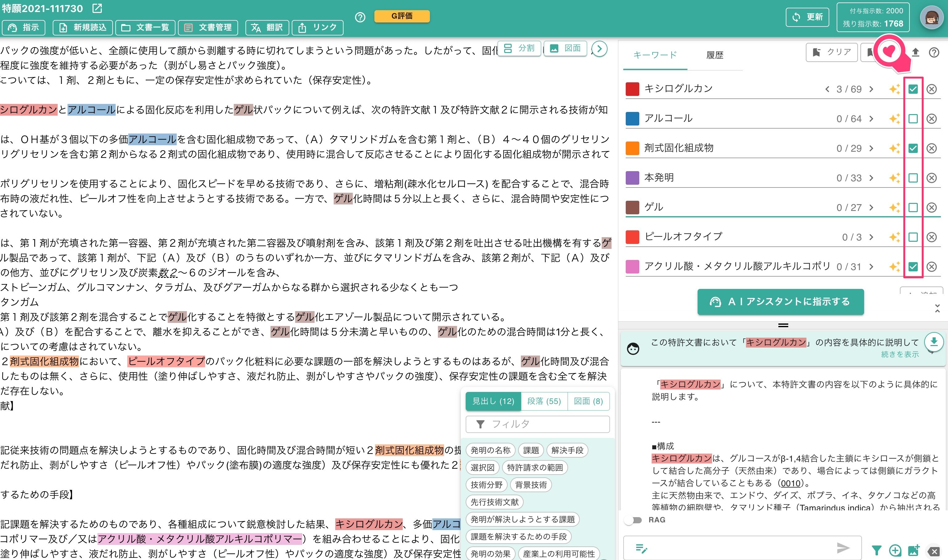
Task: Toggle the RAG switch on
Action: pos(633,520)
